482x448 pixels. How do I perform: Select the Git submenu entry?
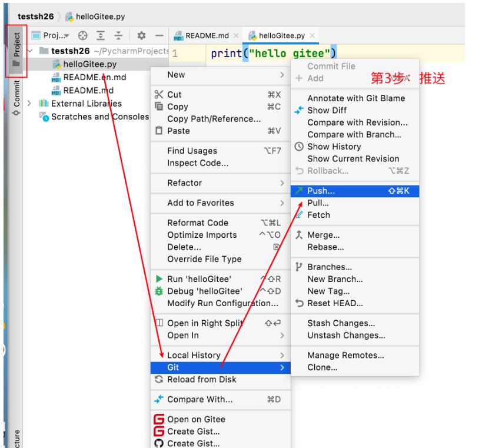pyautogui.click(x=221, y=367)
